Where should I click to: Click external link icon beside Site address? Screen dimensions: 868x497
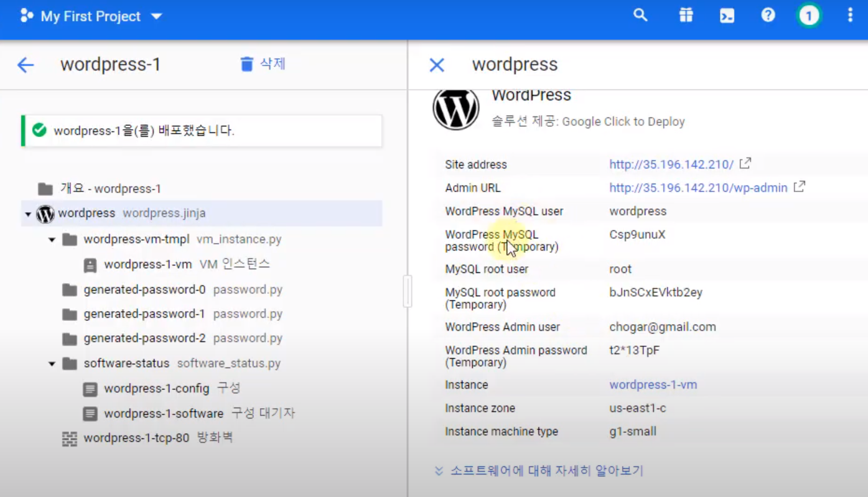745,164
